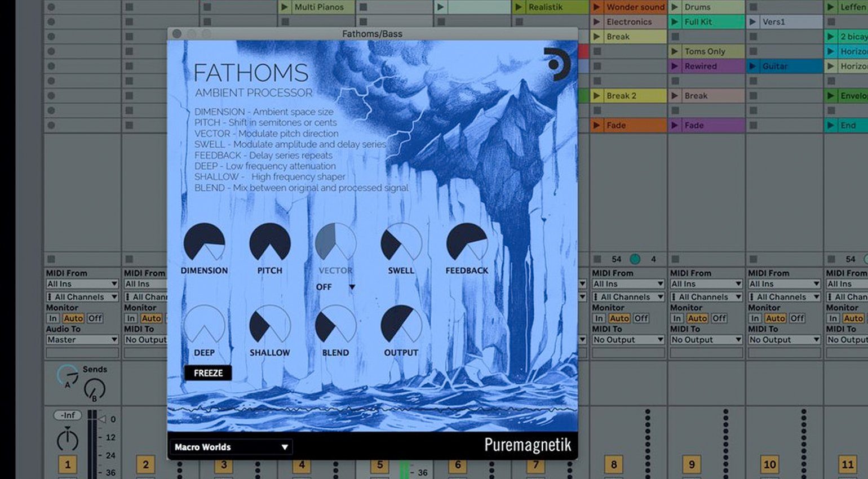This screenshot has height=479, width=868.
Task: Launch the yellow Break clip play icon
Action: click(x=596, y=36)
